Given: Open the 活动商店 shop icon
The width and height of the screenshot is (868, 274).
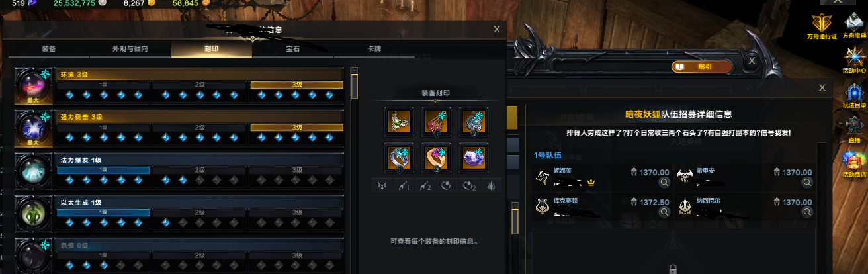Looking at the screenshot, I should (854, 163).
